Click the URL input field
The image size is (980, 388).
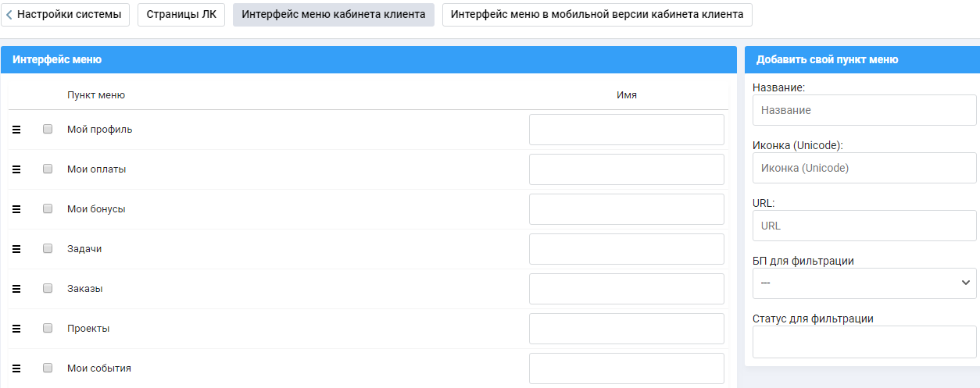pyautogui.click(x=864, y=226)
